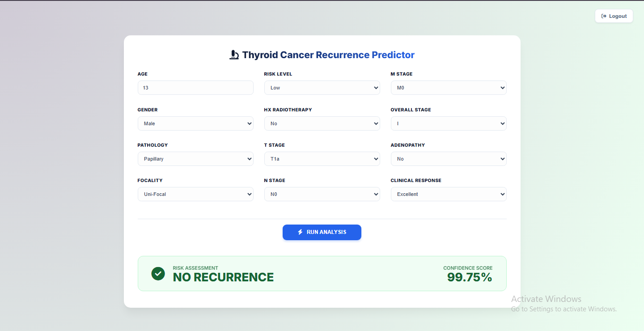
Task: Open the Clinical Response dropdown
Action: pyautogui.click(x=449, y=194)
